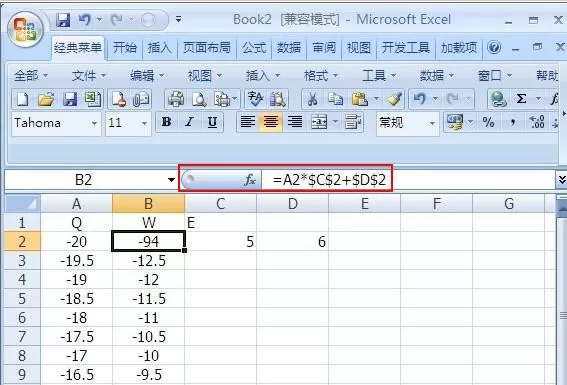The image size is (567, 385).
Task: Click the Select All corner button
Action: 22,204
